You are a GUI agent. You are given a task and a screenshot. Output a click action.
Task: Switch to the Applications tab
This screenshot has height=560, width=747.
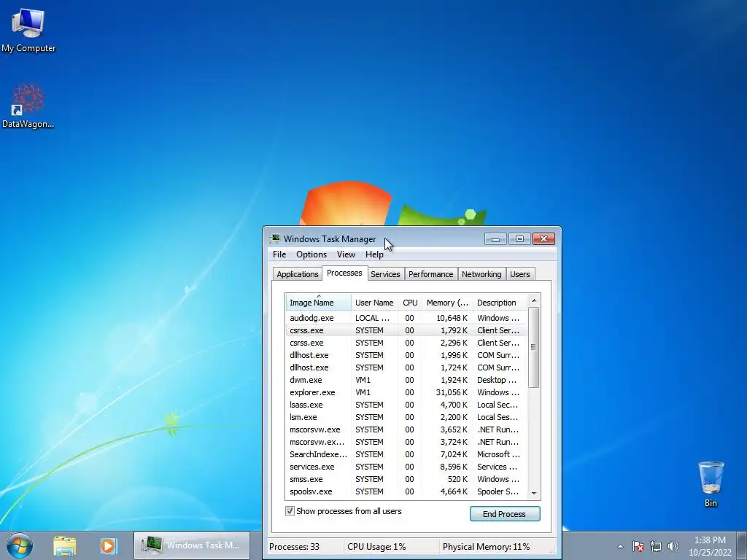coord(298,274)
